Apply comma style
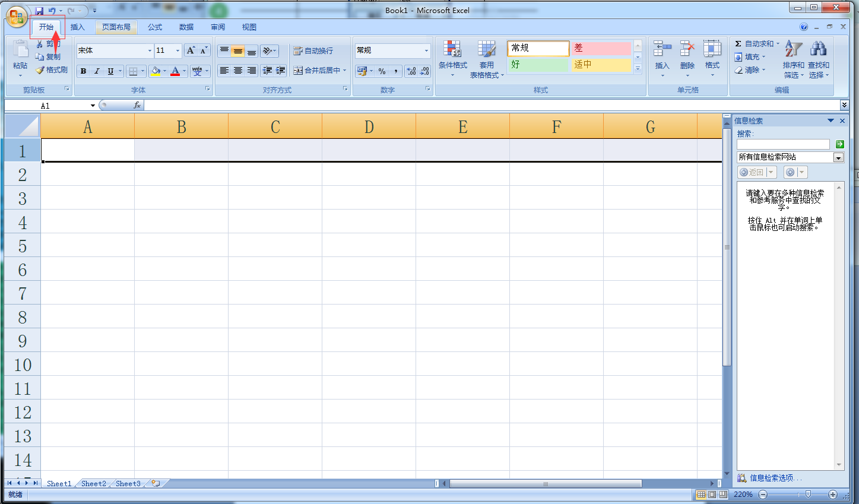The height and width of the screenshot is (504, 859). 395,71
